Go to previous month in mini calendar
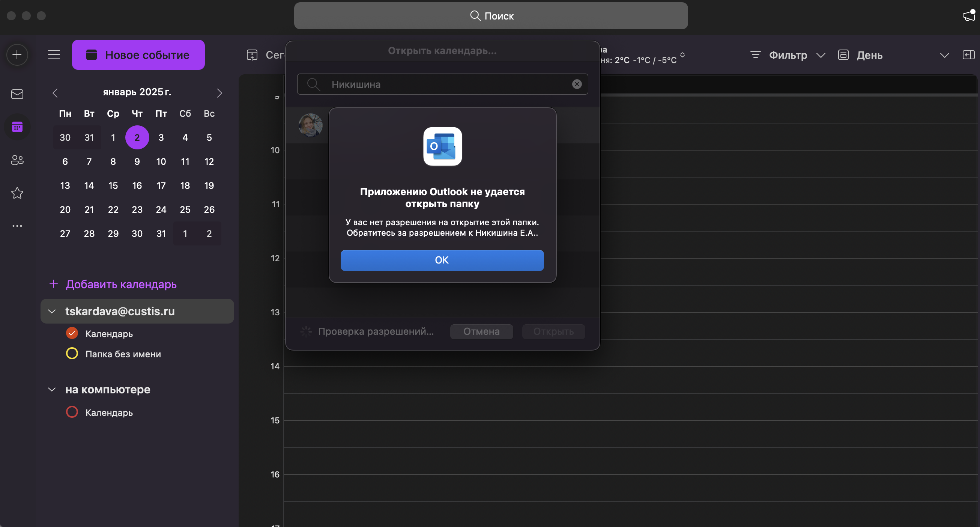The height and width of the screenshot is (527, 980). 55,93
